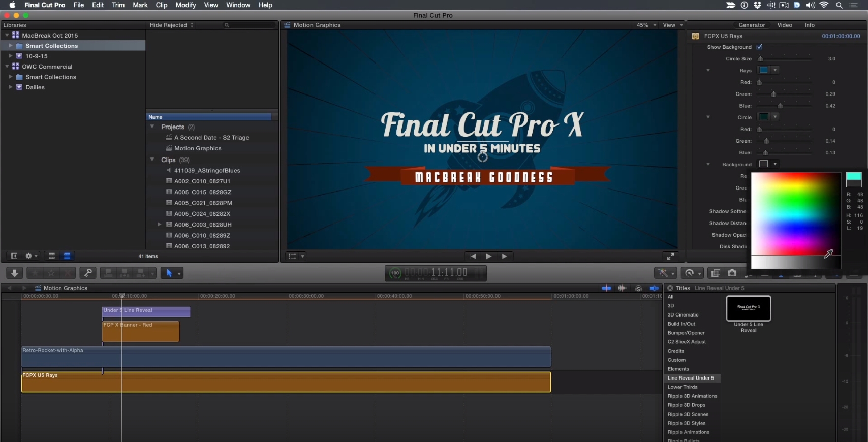Uncheck the Show Background checkbox
The height and width of the screenshot is (442, 868).
pyautogui.click(x=759, y=47)
